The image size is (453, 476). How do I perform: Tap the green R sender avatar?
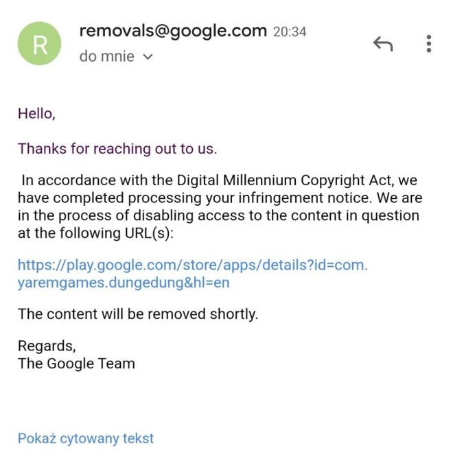click(x=40, y=43)
